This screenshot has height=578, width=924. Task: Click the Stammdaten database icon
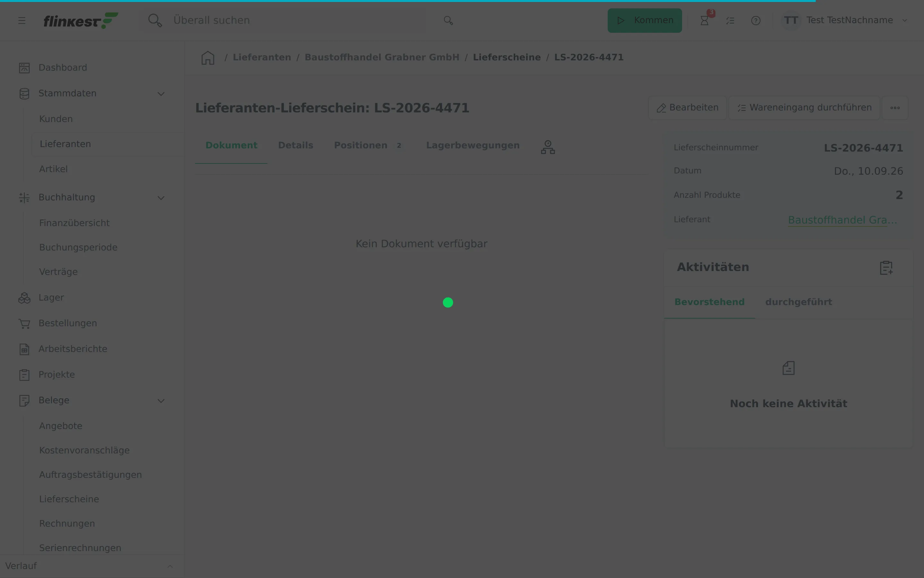coord(24,94)
